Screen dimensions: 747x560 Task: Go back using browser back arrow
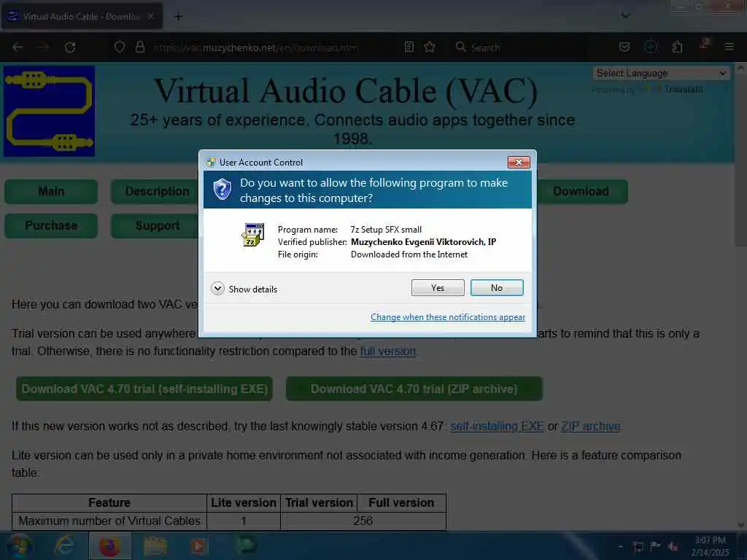(18, 47)
